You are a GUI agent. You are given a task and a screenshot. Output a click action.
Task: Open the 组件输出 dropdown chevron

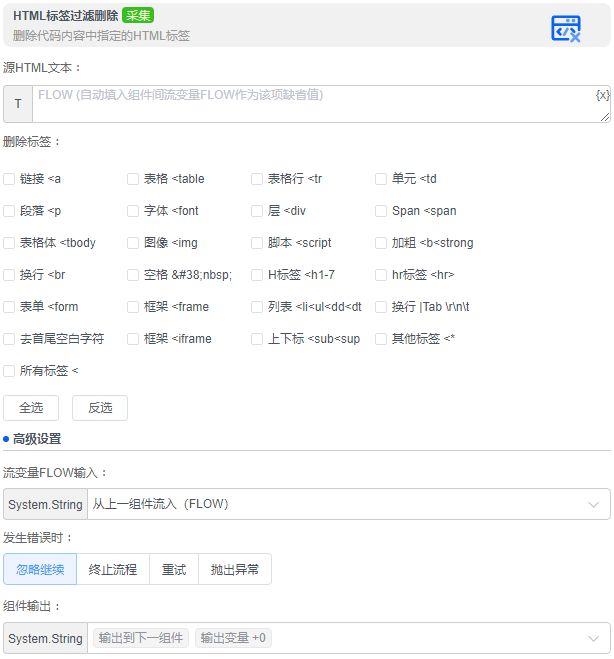click(593, 639)
